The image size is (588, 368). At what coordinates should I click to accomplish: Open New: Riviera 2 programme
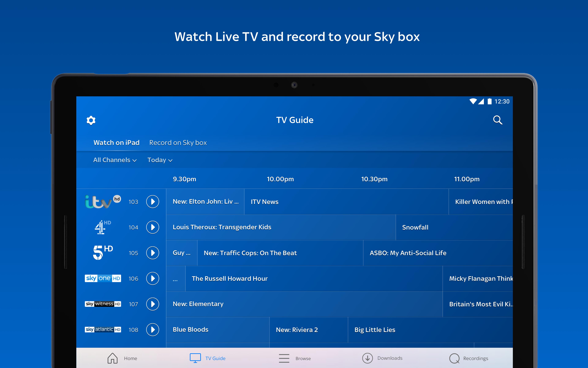tap(309, 330)
